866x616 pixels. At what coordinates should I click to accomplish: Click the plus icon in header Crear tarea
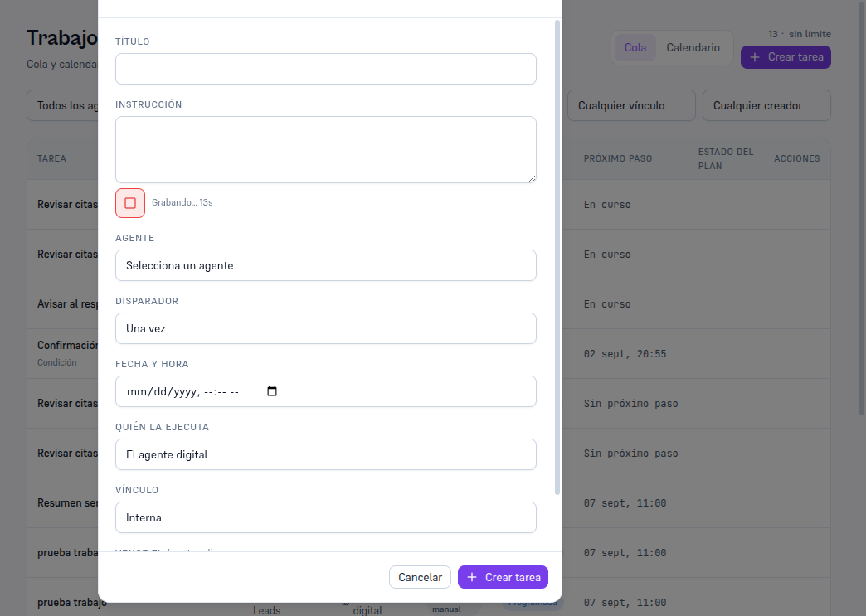(755, 57)
